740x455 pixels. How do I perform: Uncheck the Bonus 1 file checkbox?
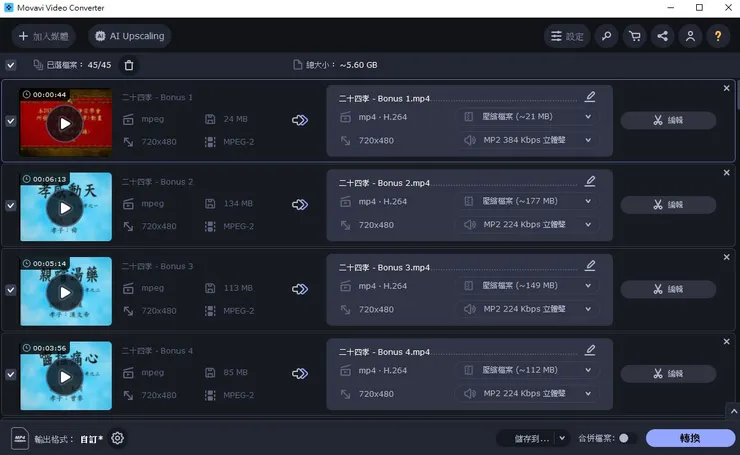tap(10, 121)
